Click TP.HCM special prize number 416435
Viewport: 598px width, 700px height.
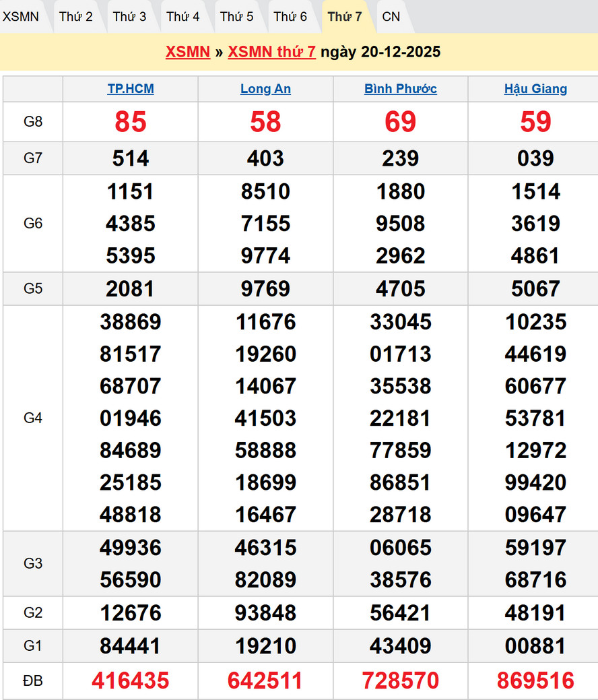131,680
